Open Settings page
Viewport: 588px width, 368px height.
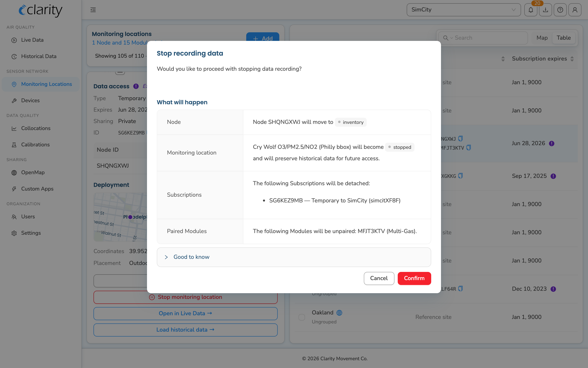(x=41, y=233)
